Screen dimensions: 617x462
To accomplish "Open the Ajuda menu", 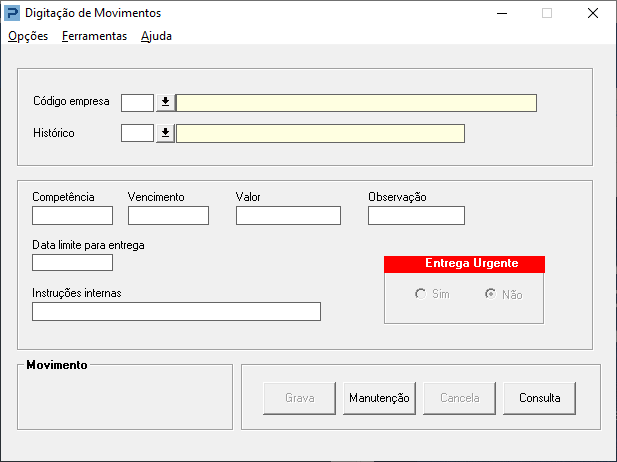I will click(156, 36).
